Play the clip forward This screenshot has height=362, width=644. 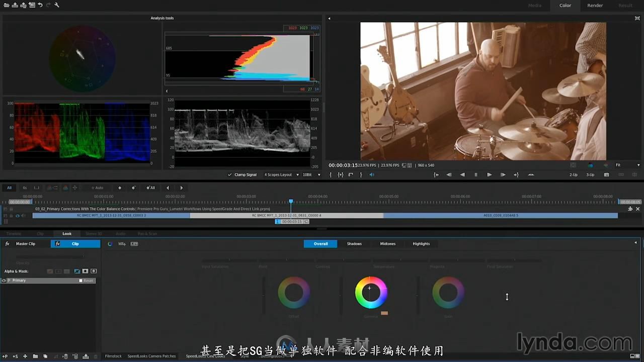[x=489, y=174]
